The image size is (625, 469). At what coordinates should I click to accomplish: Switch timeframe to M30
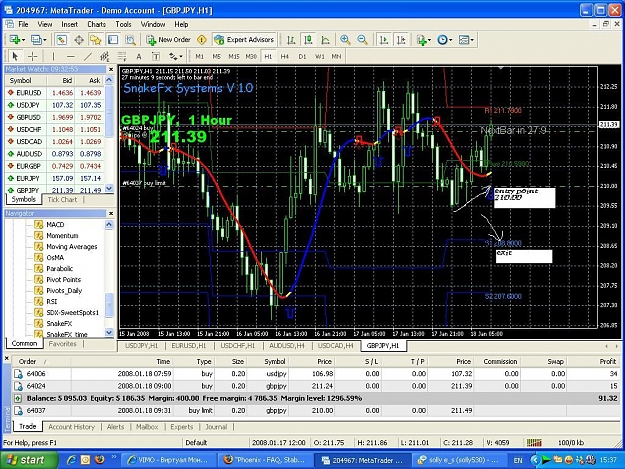251,57
